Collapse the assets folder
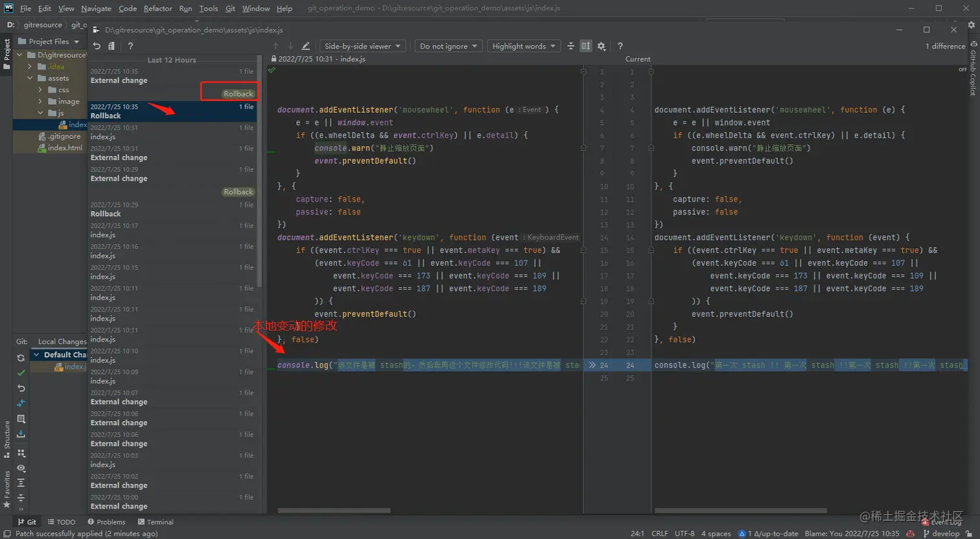Viewport: 980px width, 539px height. (30, 78)
